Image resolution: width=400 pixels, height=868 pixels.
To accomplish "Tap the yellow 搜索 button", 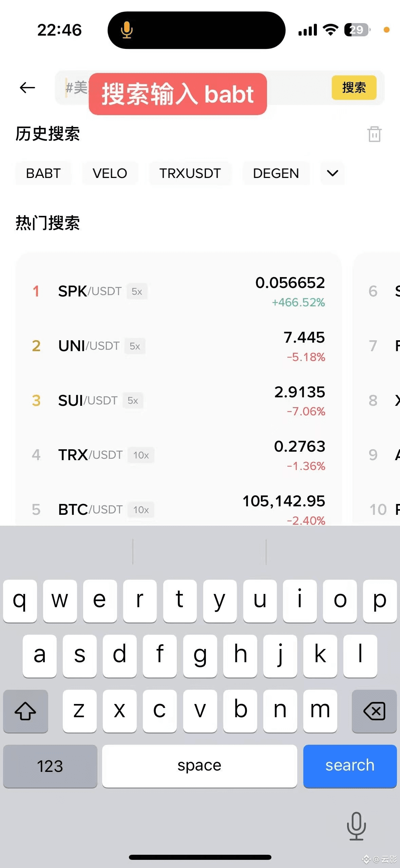I will (354, 88).
